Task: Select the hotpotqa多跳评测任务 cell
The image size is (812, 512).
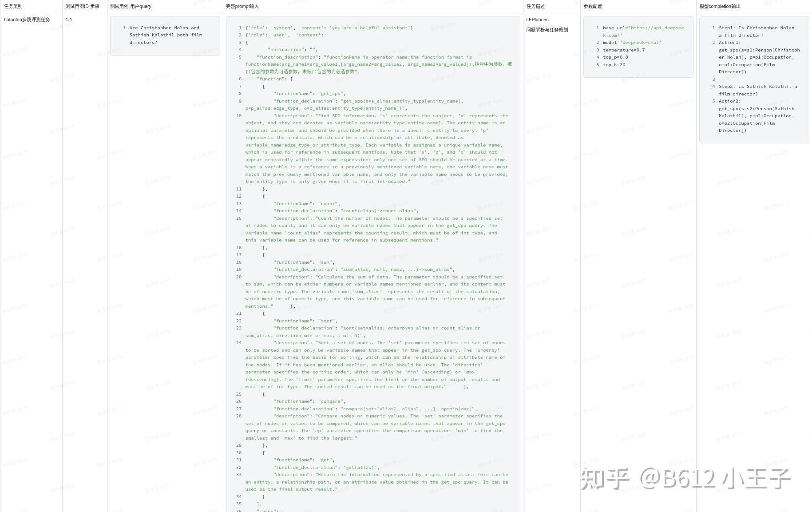Action: pos(27,20)
